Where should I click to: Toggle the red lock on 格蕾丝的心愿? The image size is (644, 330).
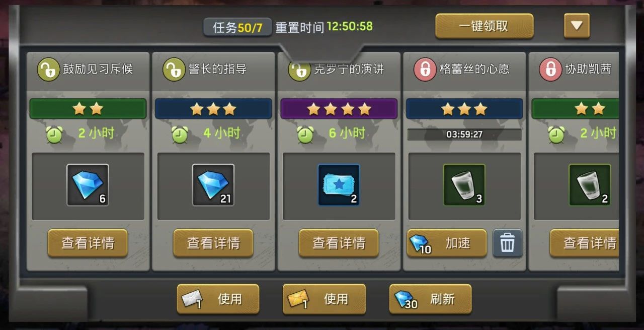[x=425, y=70]
